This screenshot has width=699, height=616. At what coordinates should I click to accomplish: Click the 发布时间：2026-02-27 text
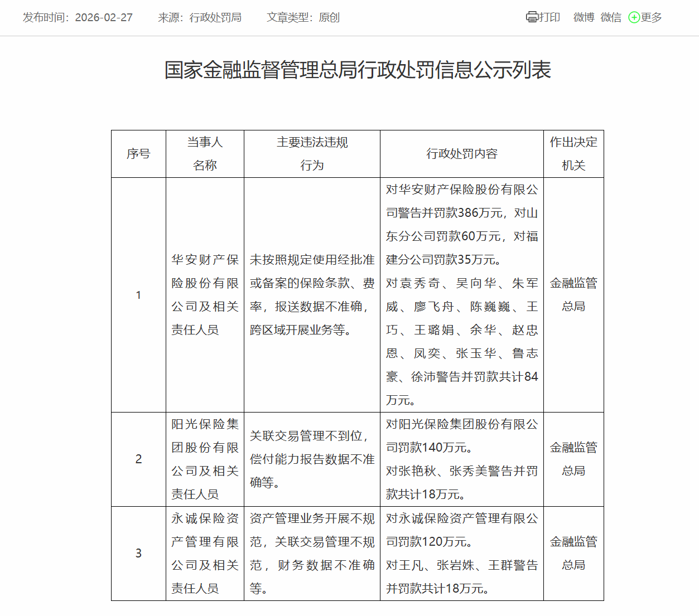coord(78,17)
